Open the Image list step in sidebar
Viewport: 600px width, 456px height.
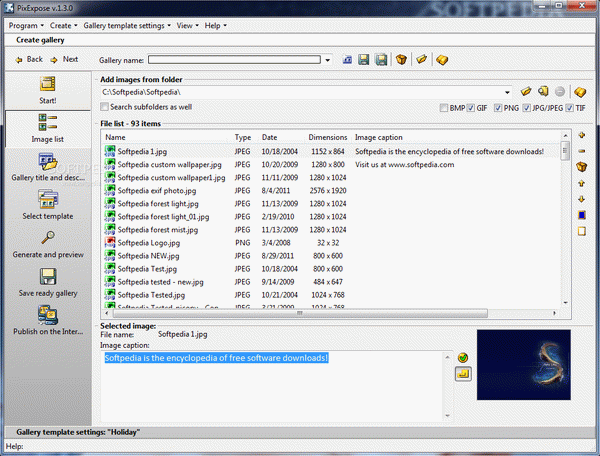click(x=48, y=129)
